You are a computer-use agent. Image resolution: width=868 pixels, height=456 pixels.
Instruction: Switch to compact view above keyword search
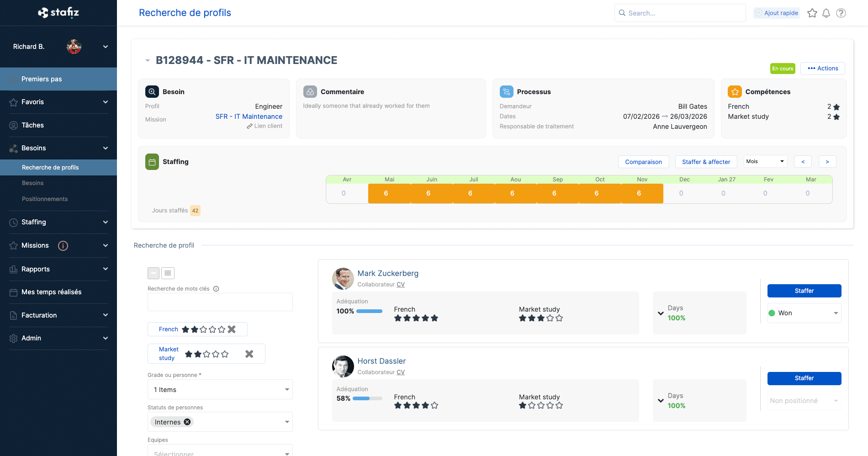tap(153, 273)
